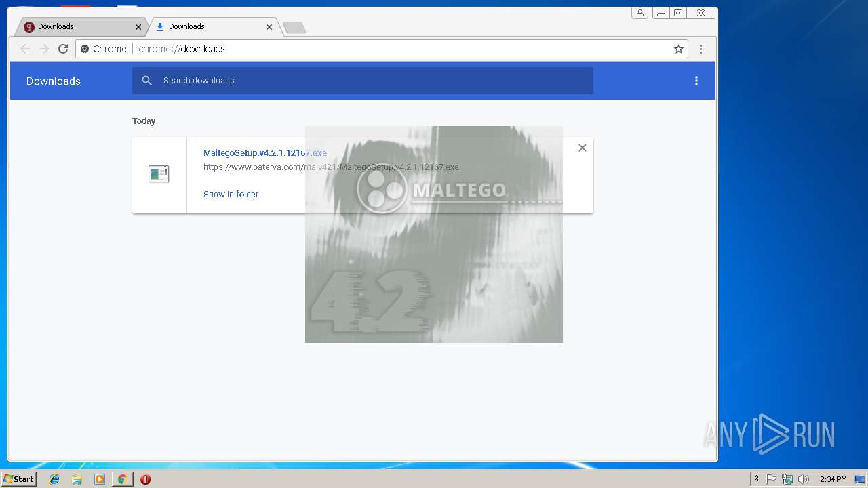Image resolution: width=868 pixels, height=488 pixels.
Task: Close the active Downloads tab
Action: tap(269, 27)
